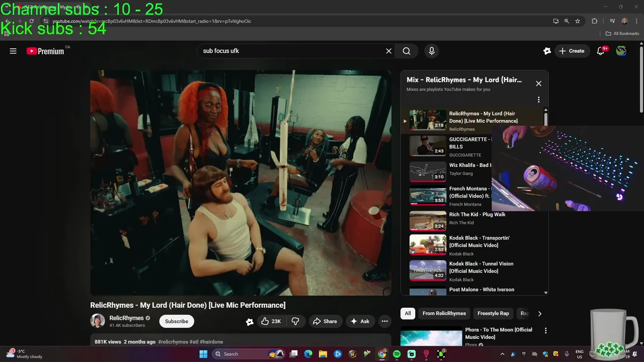Click the main video player

[240, 183]
